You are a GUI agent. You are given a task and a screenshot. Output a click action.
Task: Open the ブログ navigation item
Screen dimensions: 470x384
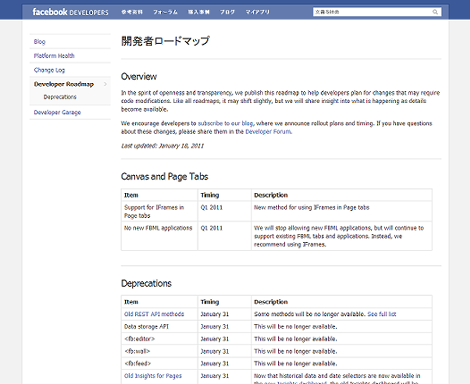pos(227,12)
